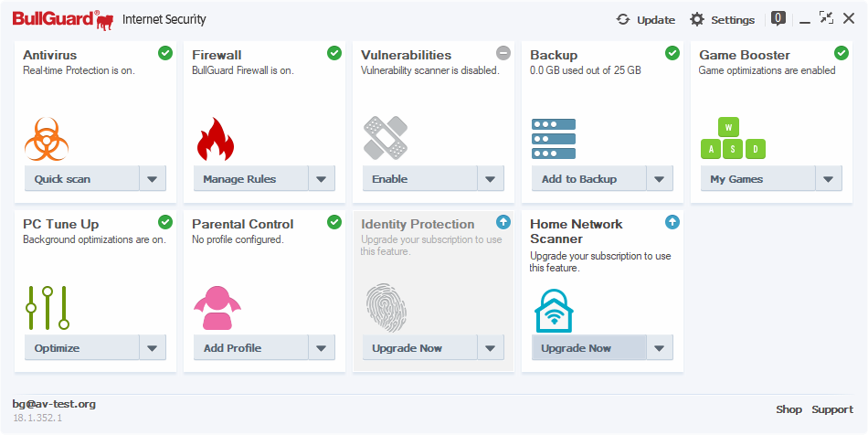The image size is (868, 435).
Task: Click the Antivirus green status checkmark
Action: pyautogui.click(x=165, y=53)
